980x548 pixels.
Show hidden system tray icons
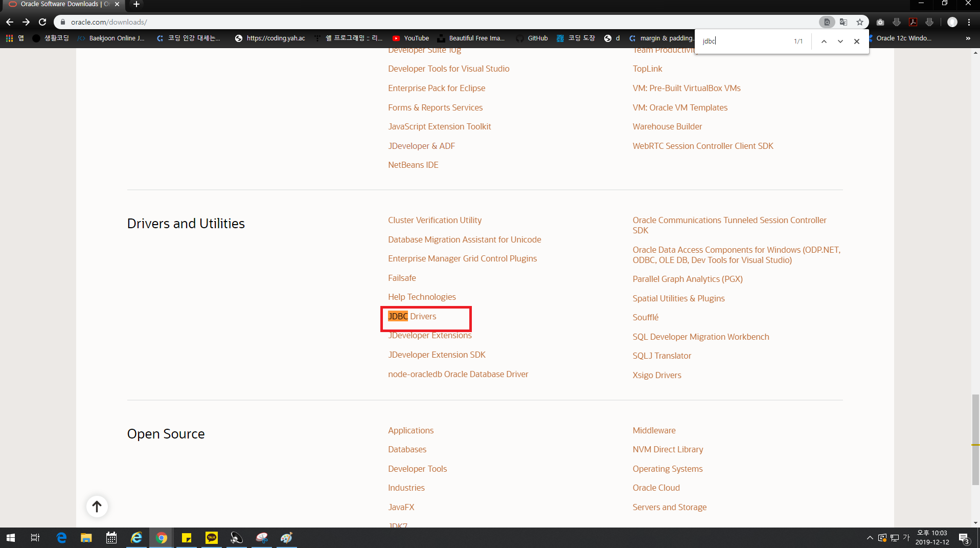pyautogui.click(x=870, y=538)
